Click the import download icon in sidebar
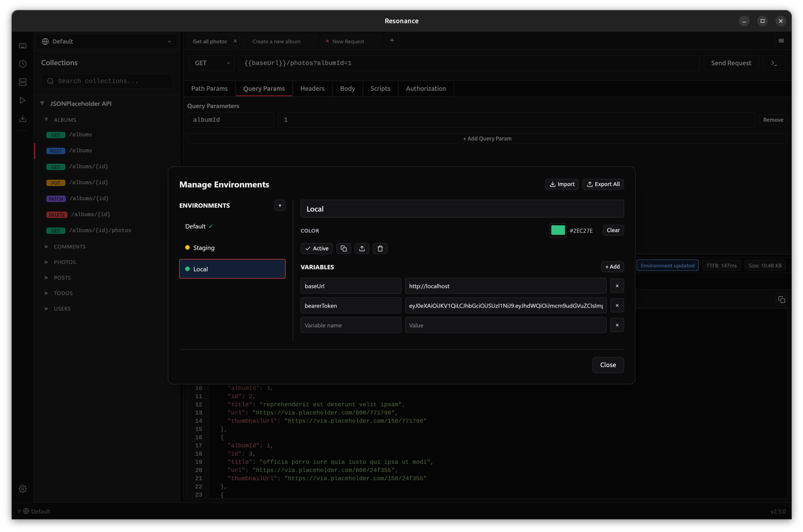The height and width of the screenshot is (532, 803). click(23, 119)
